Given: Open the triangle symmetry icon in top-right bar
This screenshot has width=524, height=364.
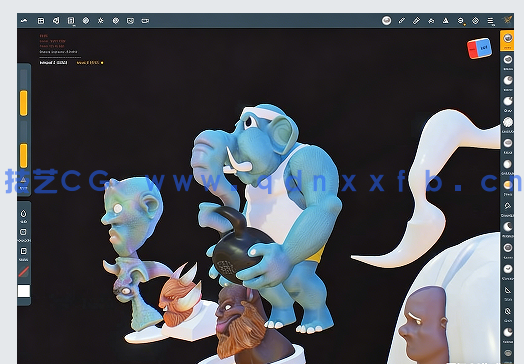Looking at the screenshot, I should pyautogui.click(x=446, y=21).
